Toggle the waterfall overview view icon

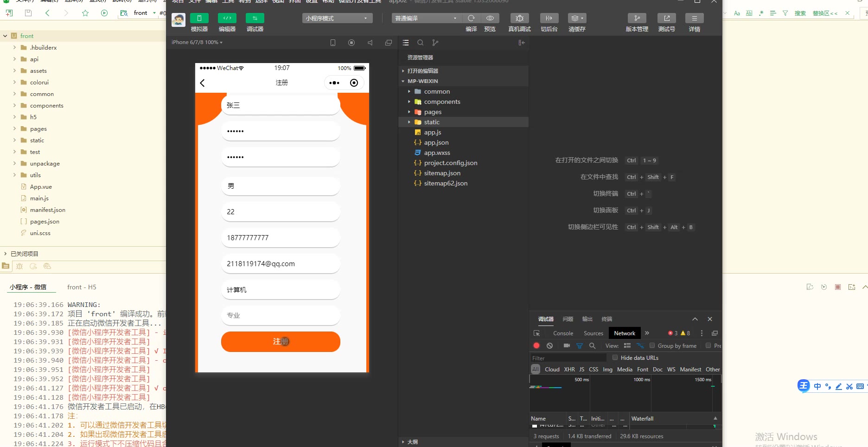click(640, 345)
